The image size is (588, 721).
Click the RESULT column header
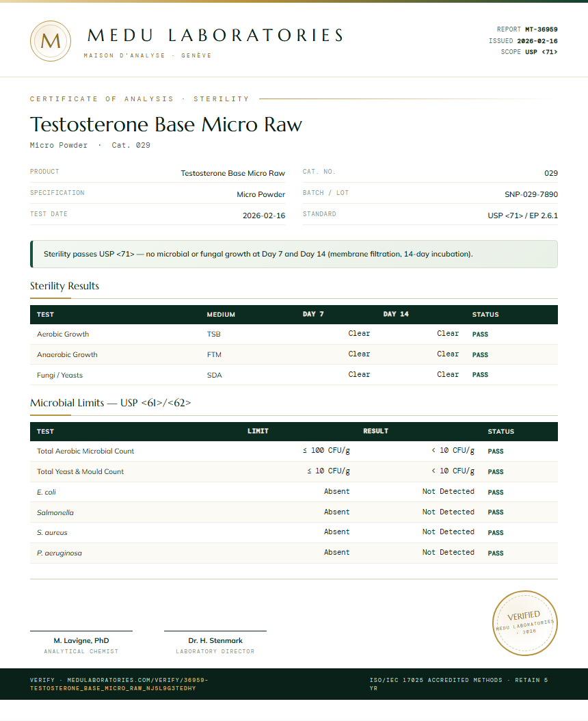point(375,432)
